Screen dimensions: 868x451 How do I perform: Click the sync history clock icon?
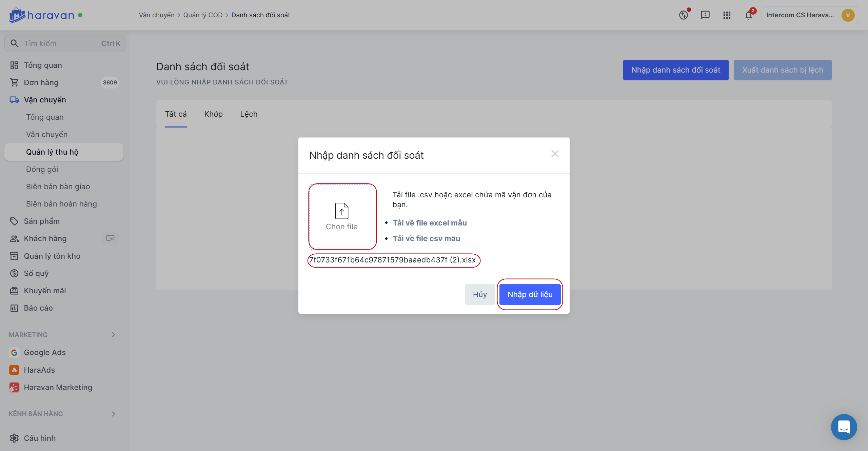click(683, 15)
